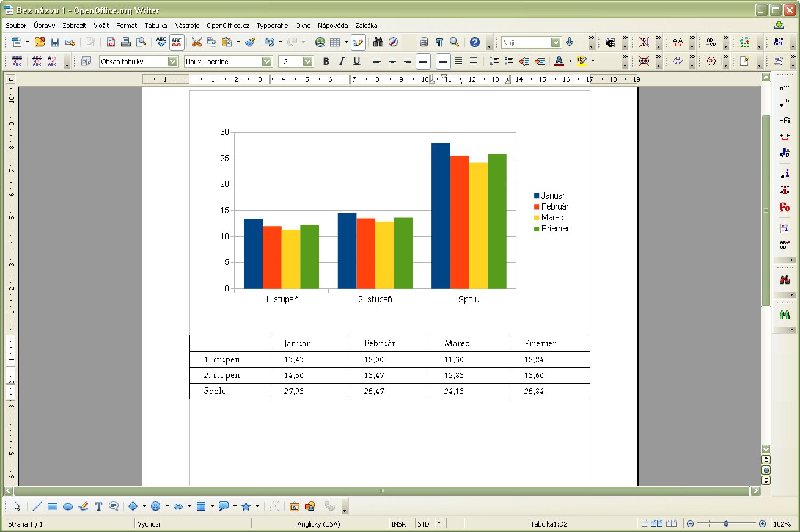800x532 pixels.
Task: Open the Úpravy menu
Action: tap(45, 26)
